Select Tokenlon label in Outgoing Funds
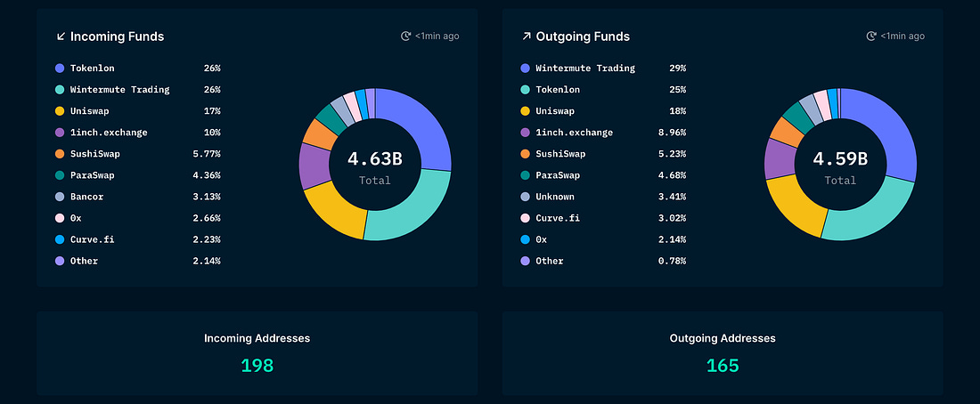Image resolution: width=980 pixels, height=404 pixels. [x=558, y=89]
